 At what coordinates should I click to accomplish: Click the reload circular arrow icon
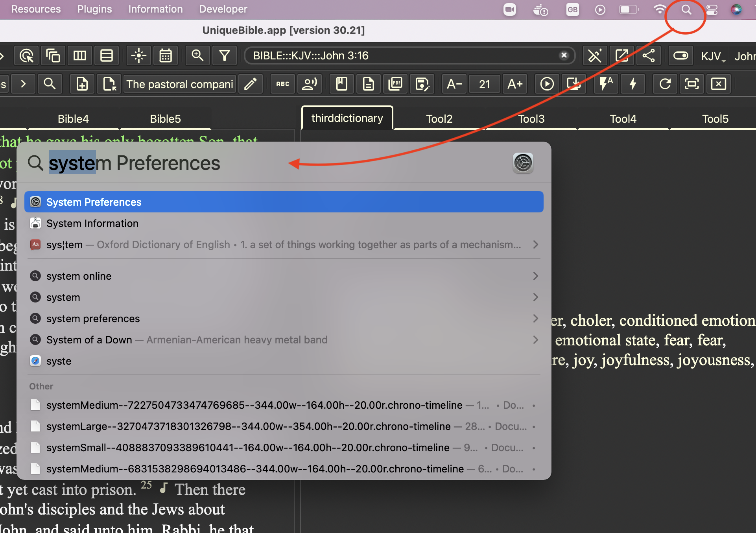click(665, 84)
